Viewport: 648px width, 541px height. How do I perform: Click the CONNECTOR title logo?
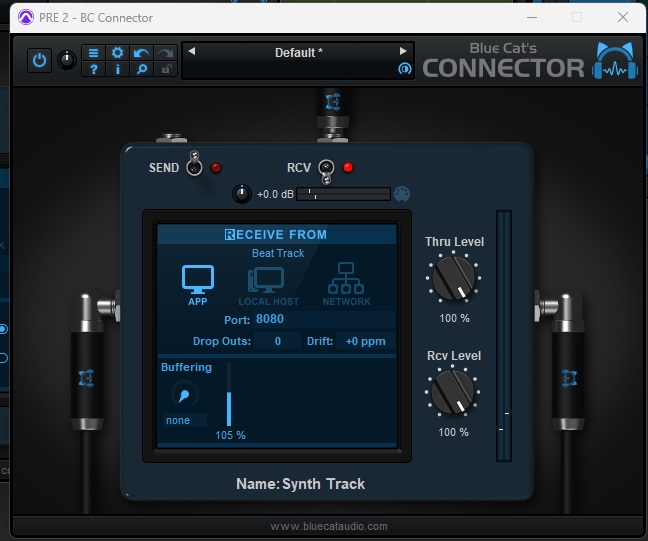(x=503, y=68)
